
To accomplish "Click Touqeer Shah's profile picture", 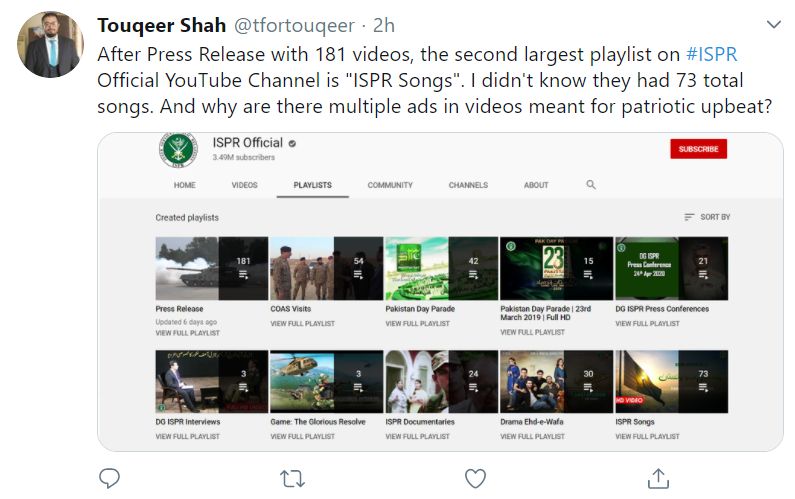I will coord(50,45).
